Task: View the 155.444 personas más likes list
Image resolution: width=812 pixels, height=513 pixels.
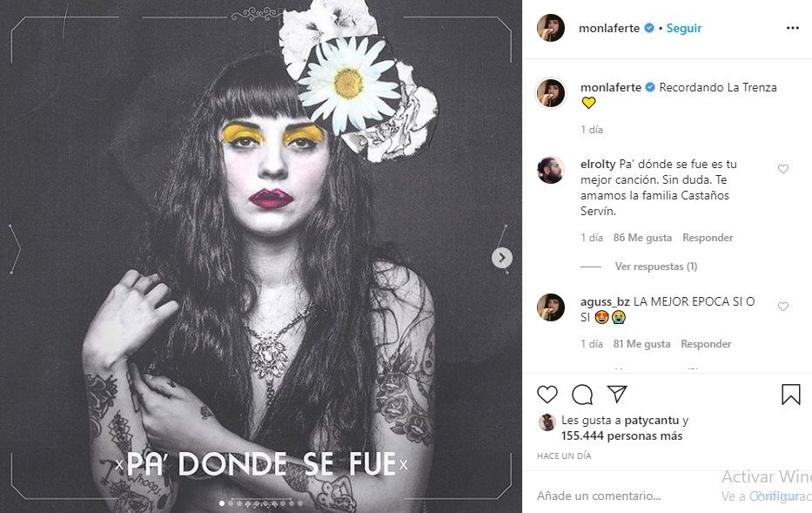Action: (621, 435)
